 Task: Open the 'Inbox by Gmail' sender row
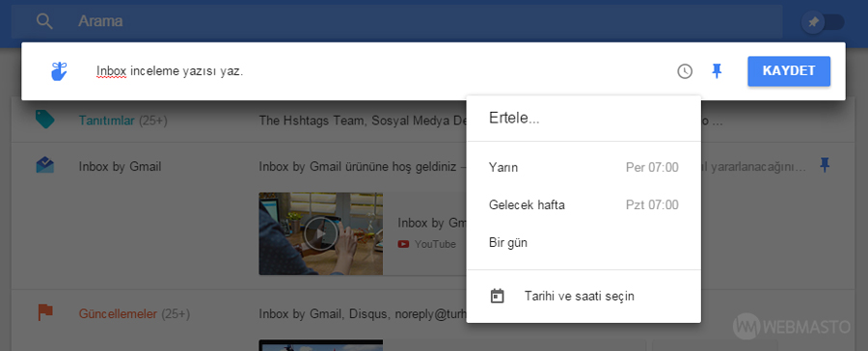[120, 166]
